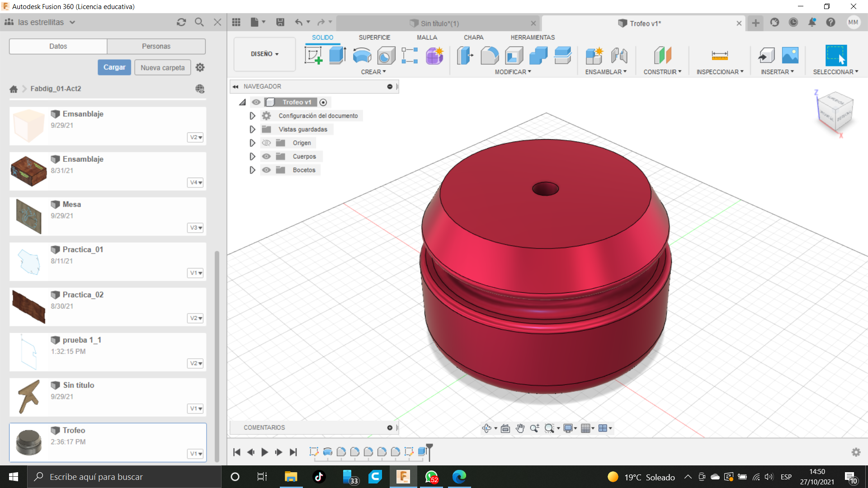Viewport: 868px width, 488px height.
Task: Click the Fabdig_01-Act2 breadcrumb
Action: 56,89
